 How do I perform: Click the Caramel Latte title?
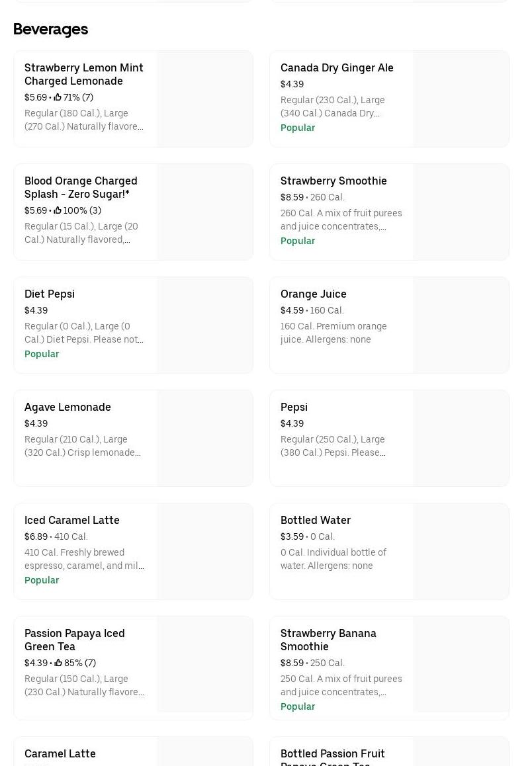[x=60, y=753]
